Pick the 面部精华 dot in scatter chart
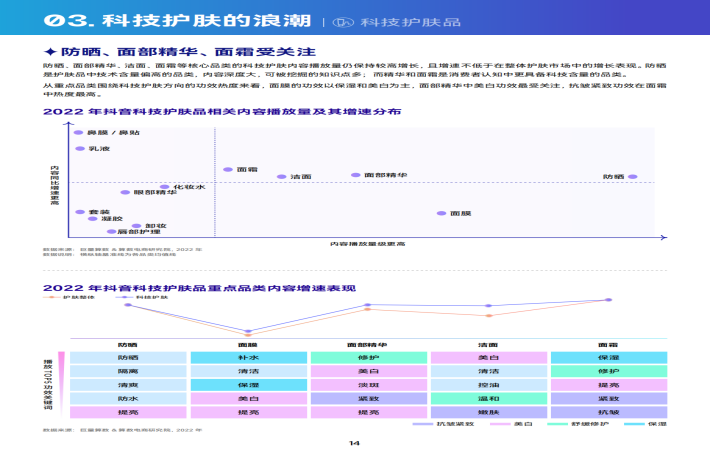The height and width of the screenshot is (455, 710). (356, 175)
